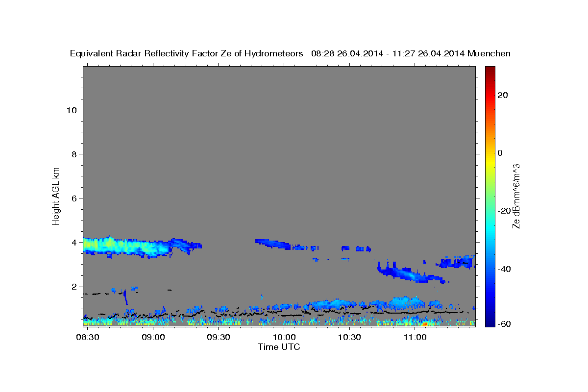Click the colorbar value label -60
588x392 pixels.
pyautogui.click(x=504, y=324)
